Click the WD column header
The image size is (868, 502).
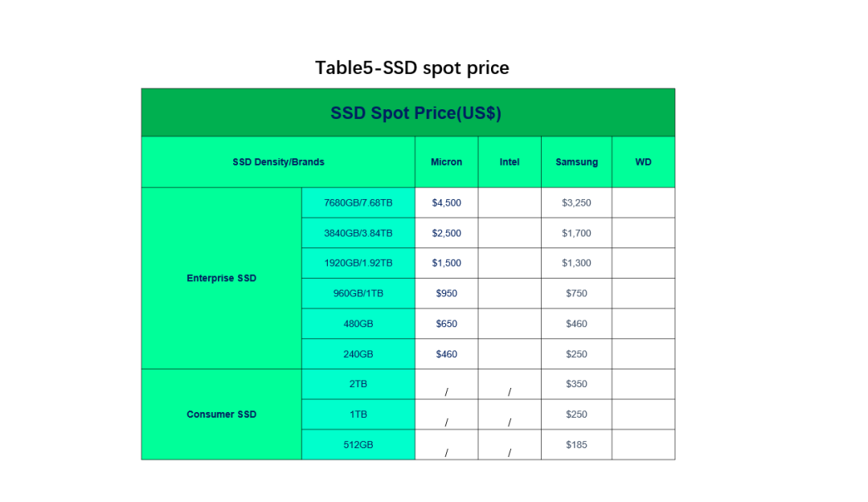[643, 161]
